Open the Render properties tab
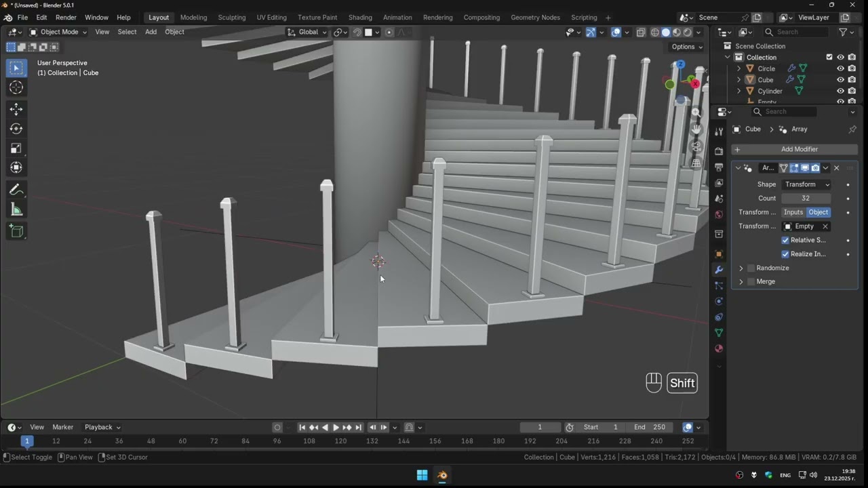 (x=719, y=151)
